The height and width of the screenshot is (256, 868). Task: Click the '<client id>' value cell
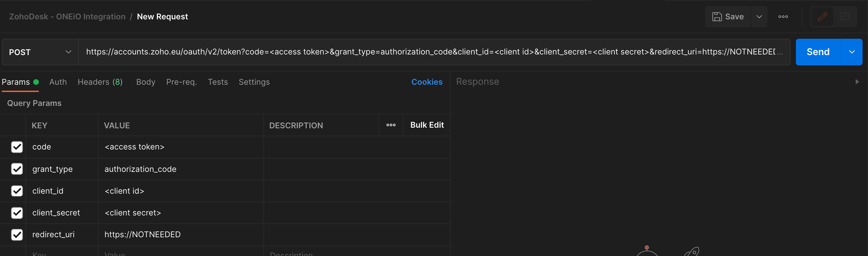coord(181,191)
